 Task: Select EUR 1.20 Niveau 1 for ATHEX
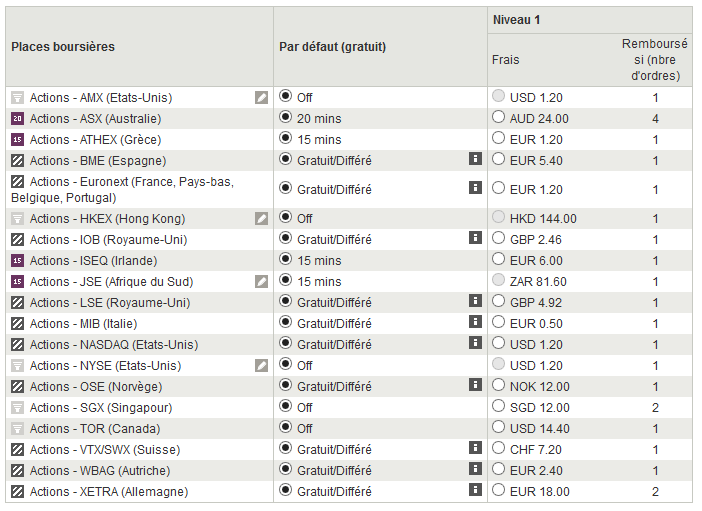(500, 139)
